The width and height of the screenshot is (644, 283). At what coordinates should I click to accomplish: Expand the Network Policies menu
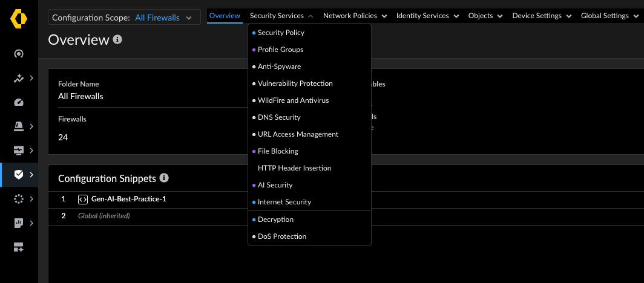pyautogui.click(x=355, y=16)
